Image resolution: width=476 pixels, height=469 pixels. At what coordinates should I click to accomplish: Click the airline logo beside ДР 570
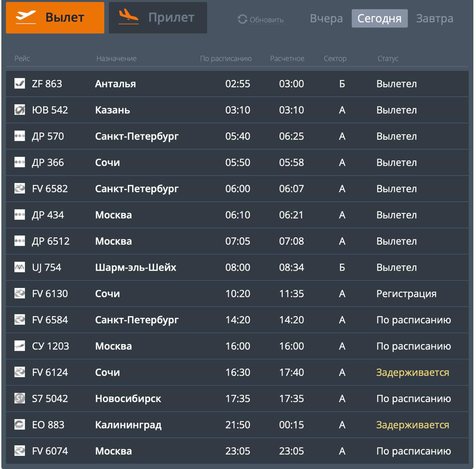click(x=20, y=136)
